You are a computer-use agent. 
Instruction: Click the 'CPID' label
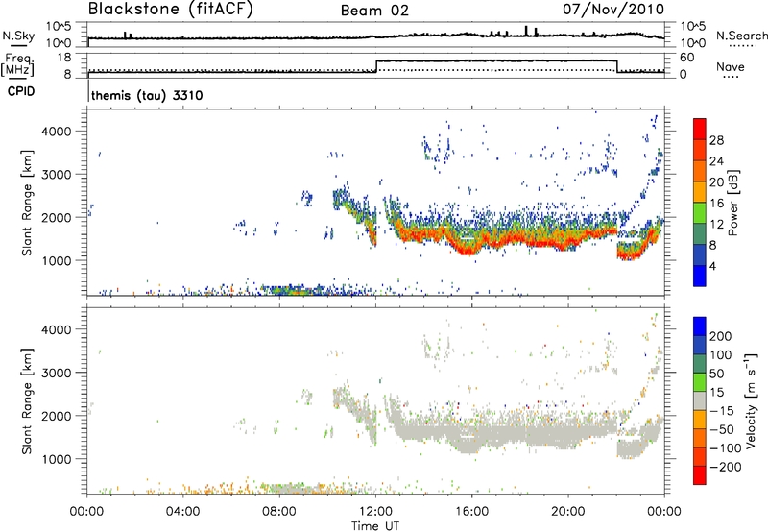click(21, 91)
